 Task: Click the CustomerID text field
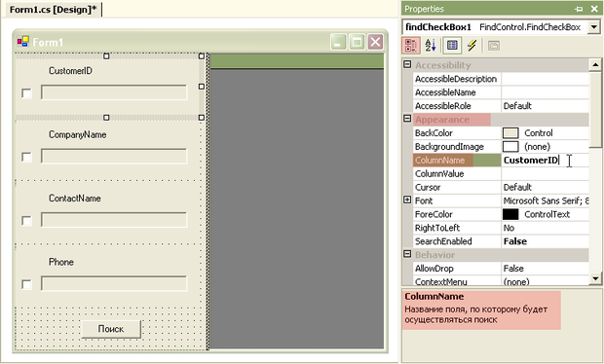pos(114,92)
